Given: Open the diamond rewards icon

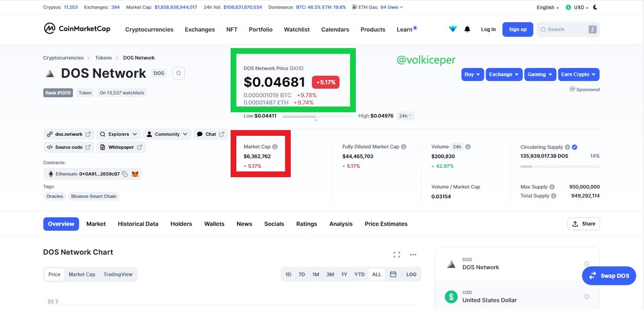Looking at the screenshot, I should tap(453, 29).
